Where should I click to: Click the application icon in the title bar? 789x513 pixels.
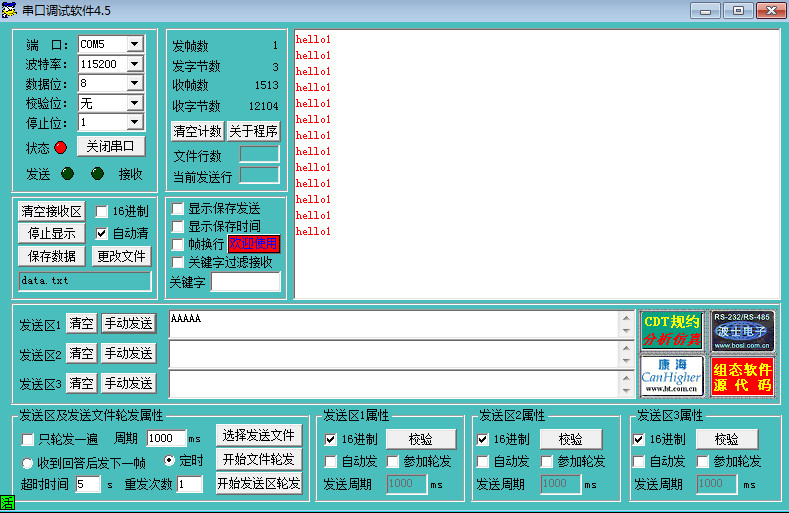(x=9, y=10)
